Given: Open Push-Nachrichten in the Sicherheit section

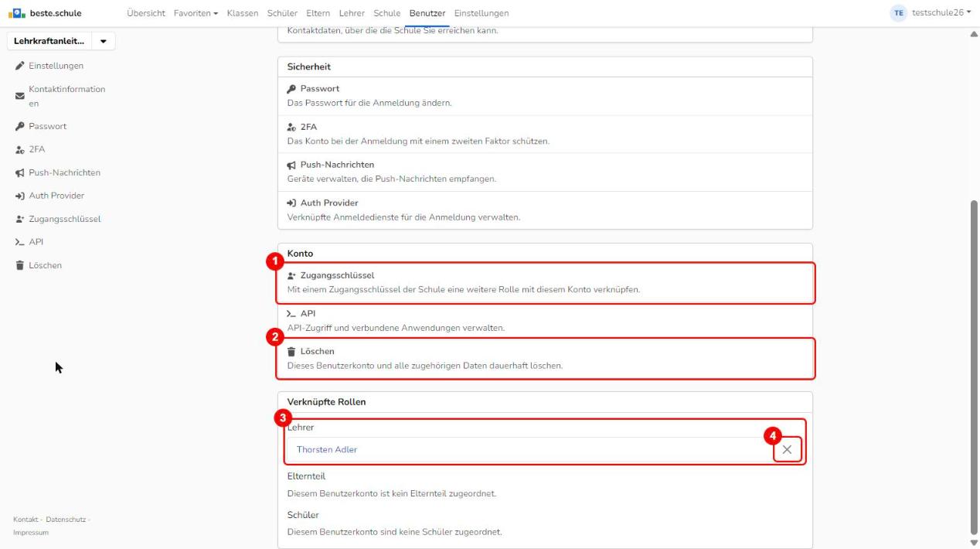Looking at the screenshot, I should tap(545, 172).
